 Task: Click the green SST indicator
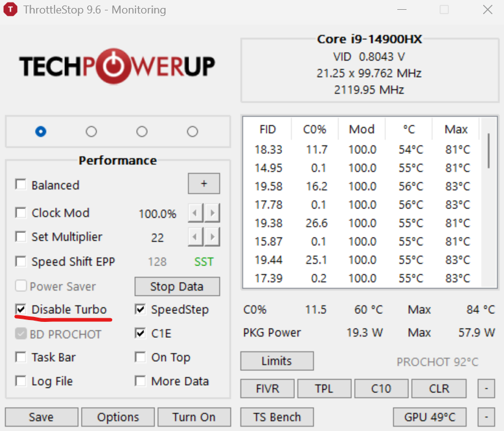(x=204, y=262)
